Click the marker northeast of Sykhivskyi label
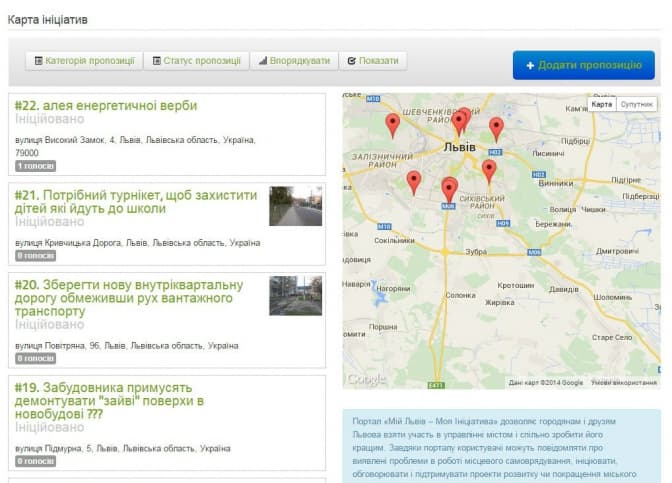 [488, 170]
